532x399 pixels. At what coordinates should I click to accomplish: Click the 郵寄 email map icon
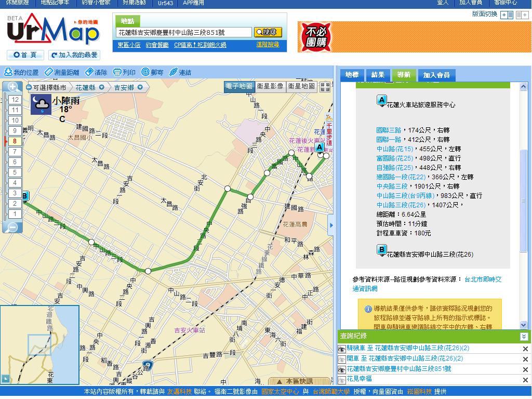coord(145,72)
